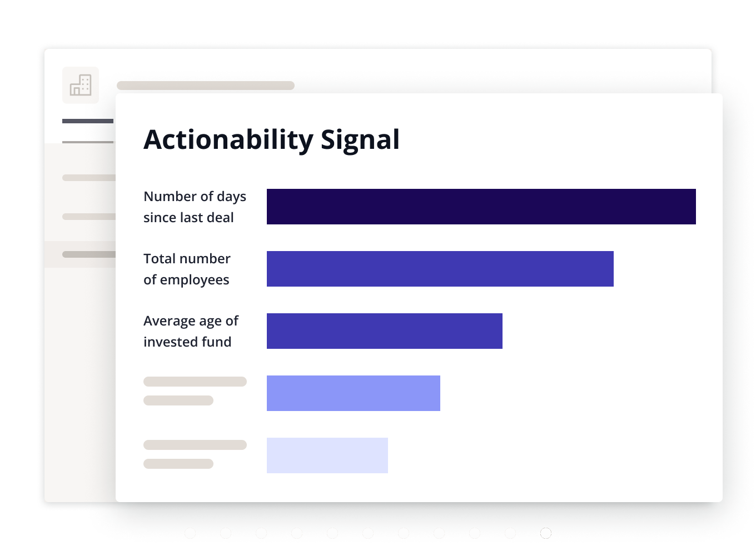Viewport: 756px width, 551px height.
Task: Click the placeholder company name bar
Action: click(205, 86)
